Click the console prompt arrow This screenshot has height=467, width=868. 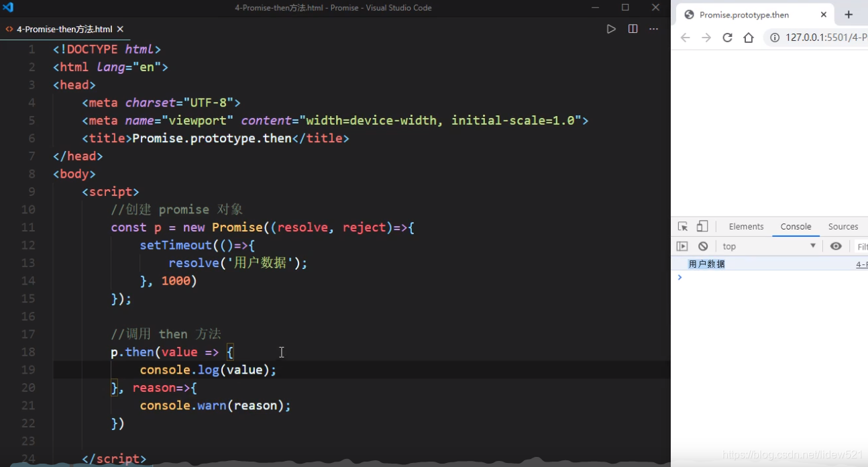[x=680, y=277]
